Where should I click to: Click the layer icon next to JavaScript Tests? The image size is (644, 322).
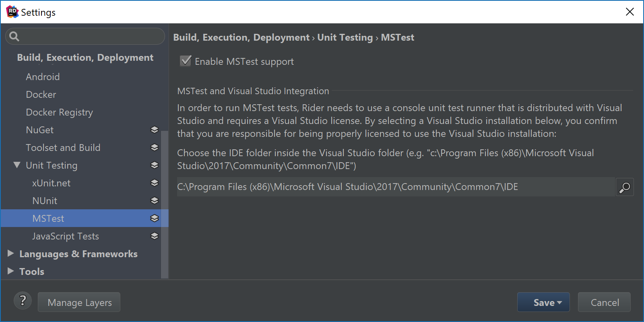click(155, 236)
